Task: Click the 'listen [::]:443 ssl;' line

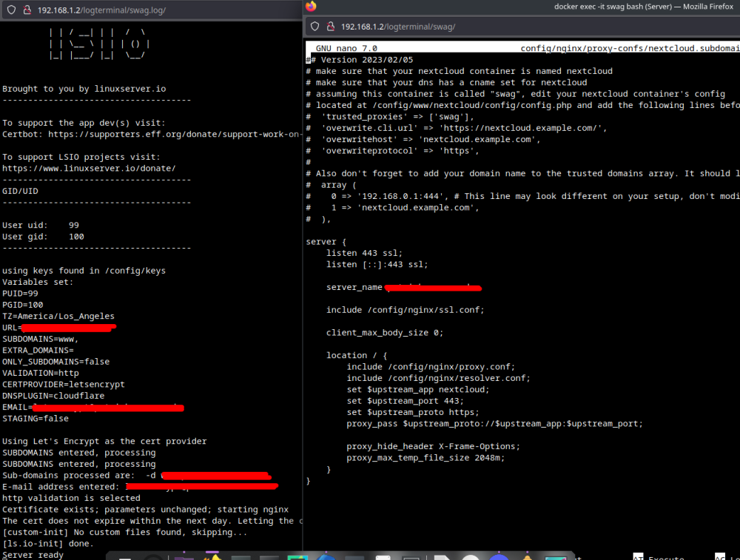Action: click(377, 264)
